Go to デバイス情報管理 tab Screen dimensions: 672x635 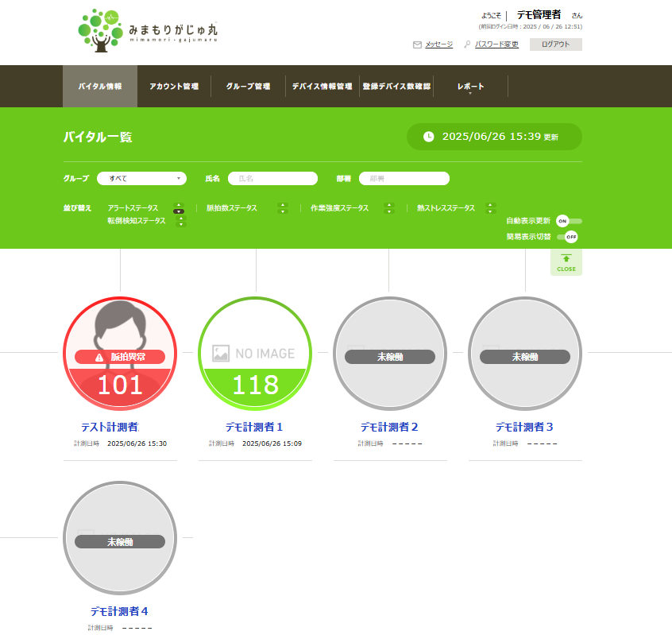point(322,87)
